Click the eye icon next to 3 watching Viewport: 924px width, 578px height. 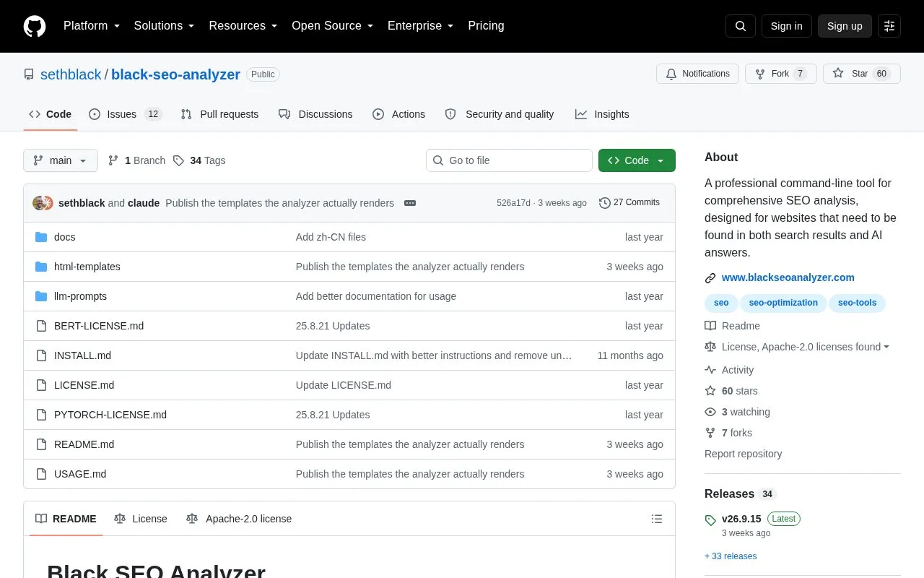[x=710, y=412]
